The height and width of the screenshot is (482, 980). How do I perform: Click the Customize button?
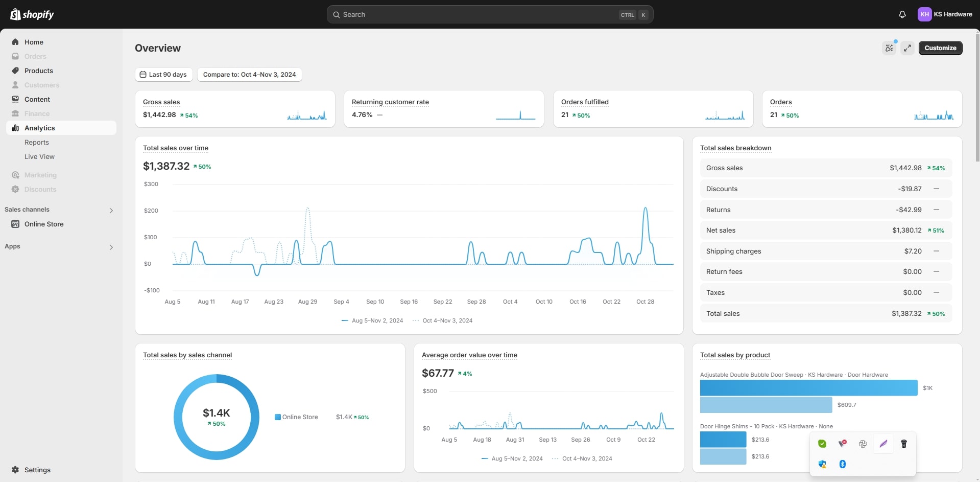tap(940, 48)
